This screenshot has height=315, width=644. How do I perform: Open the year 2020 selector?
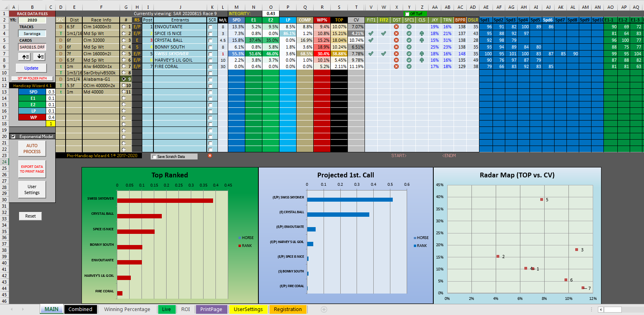pos(32,20)
